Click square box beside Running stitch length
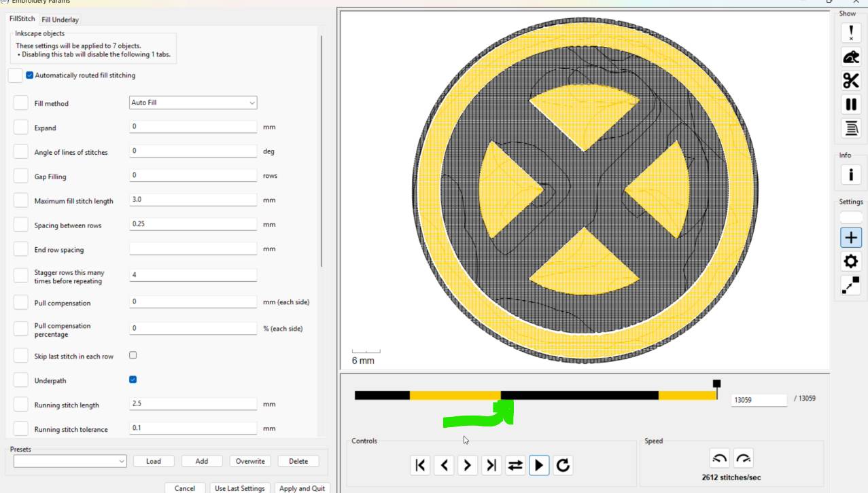The width and height of the screenshot is (868, 493). coord(21,405)
